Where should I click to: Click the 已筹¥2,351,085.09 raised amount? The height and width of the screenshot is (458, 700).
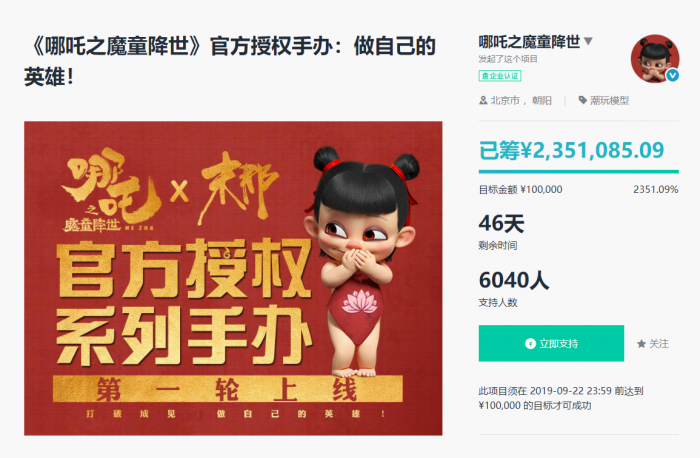571,150
